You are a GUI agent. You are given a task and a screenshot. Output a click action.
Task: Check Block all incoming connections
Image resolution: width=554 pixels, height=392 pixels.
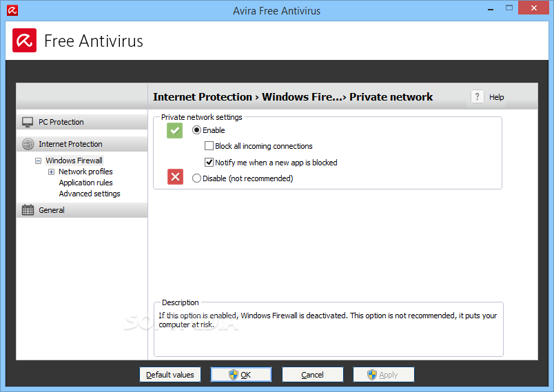209,146
